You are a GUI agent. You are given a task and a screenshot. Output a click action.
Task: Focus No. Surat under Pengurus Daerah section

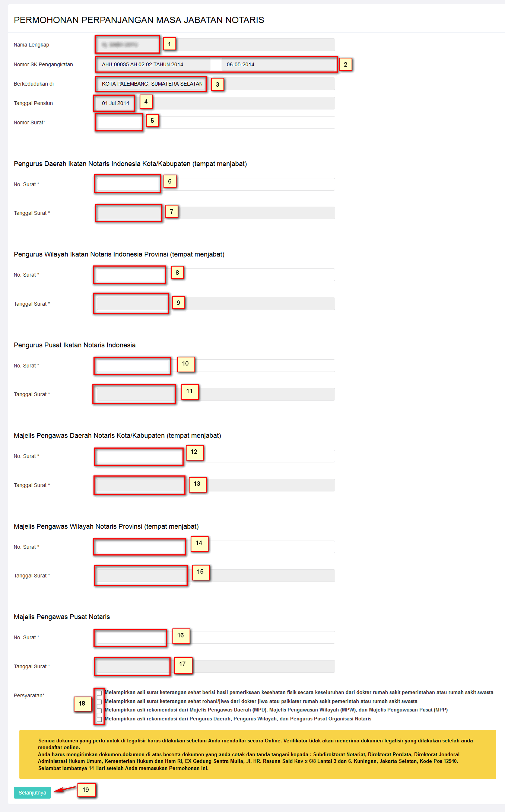point(215,184)
